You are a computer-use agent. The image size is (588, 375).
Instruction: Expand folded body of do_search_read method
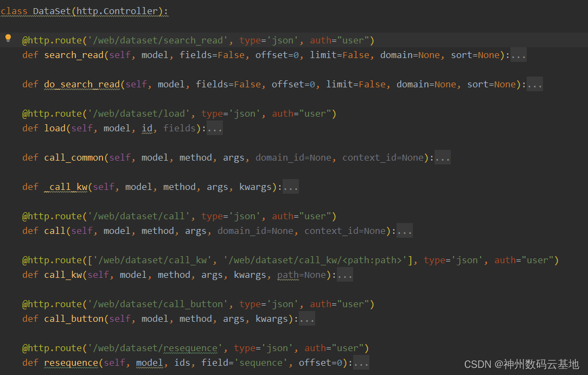(x=534, y=84)
